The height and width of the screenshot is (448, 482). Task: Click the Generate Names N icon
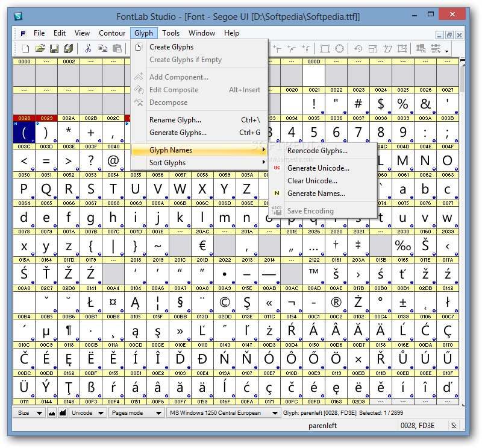(277, 193)
